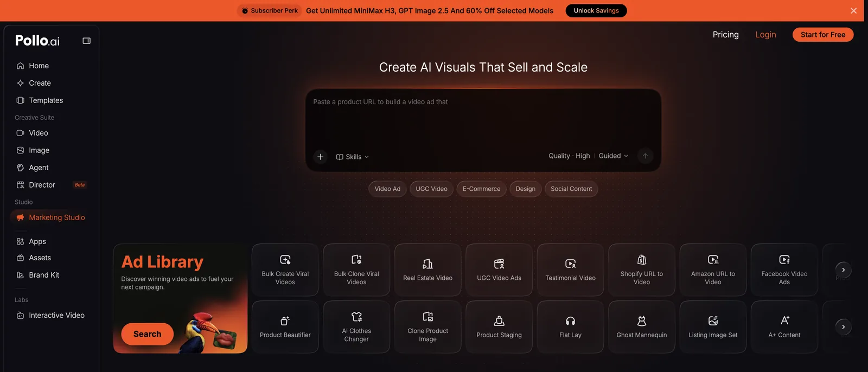Click the Ad Library heading
Viewport: 868px width, 372px height.
click(162, 262)
